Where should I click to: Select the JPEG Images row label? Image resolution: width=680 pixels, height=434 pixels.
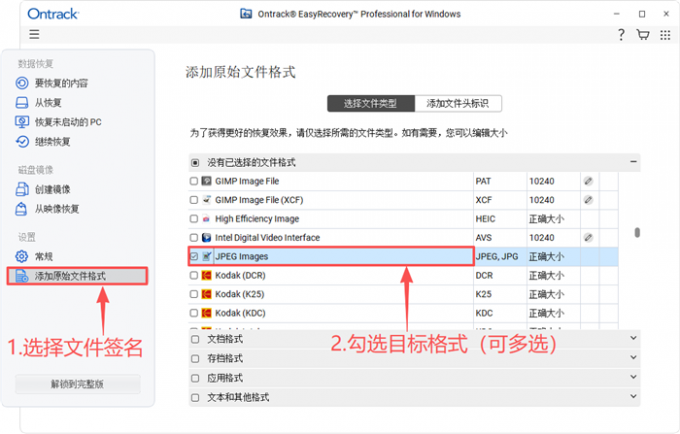tap(242, 257)
